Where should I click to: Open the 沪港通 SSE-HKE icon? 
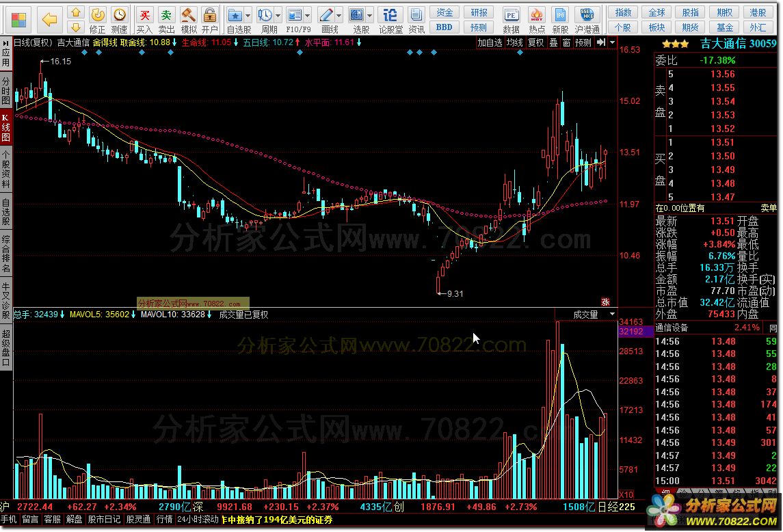click(587, 21)
